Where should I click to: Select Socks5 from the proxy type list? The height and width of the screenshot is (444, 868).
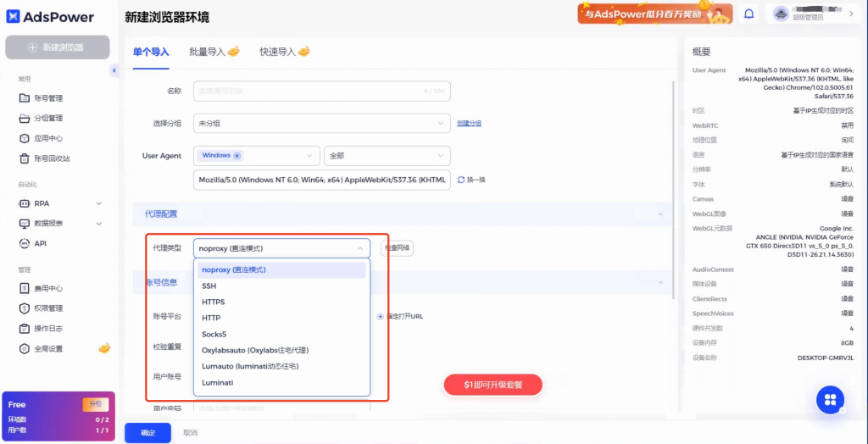click(x=214, y=334)
